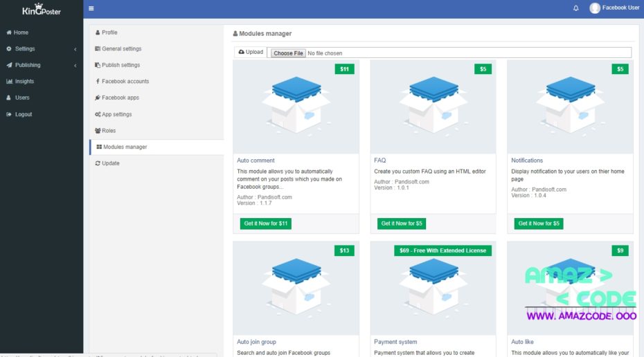Click the General settings icon
Viewport: 644px width, 357px height.
point(98,48)
